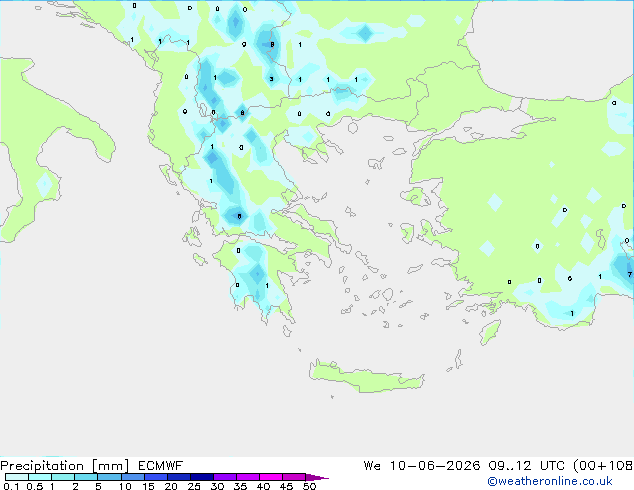This screenshot has width=634, height=490.
Task: Click the 25–30 mm navy legend swatch
Action: pyautogui.click(x=201, y=477)
